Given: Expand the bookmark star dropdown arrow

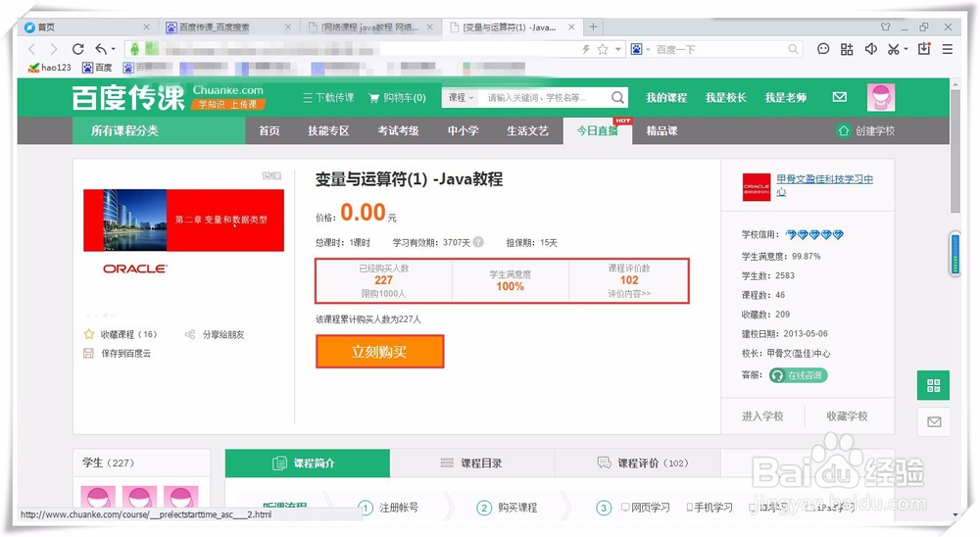Looking at the screenshot, I should (x=618, y=49).
